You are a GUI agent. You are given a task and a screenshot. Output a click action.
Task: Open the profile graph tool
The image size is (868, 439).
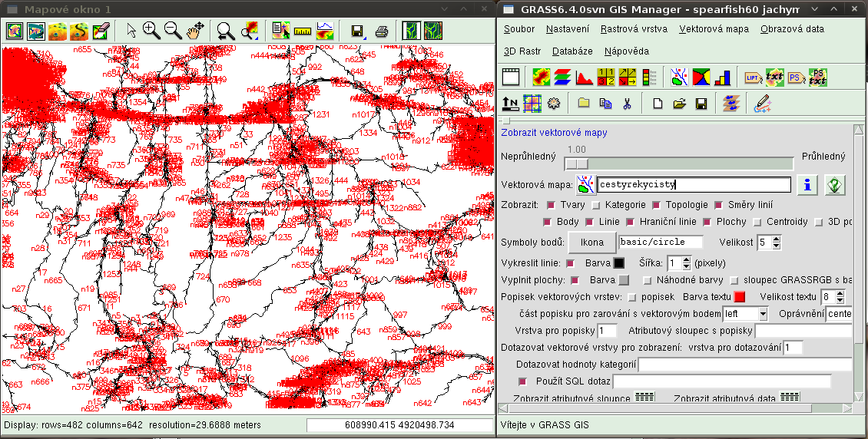point(325,31)
